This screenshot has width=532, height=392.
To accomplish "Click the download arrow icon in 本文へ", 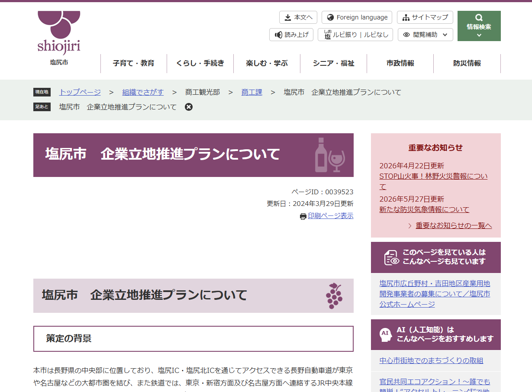I will pos(288,17).
